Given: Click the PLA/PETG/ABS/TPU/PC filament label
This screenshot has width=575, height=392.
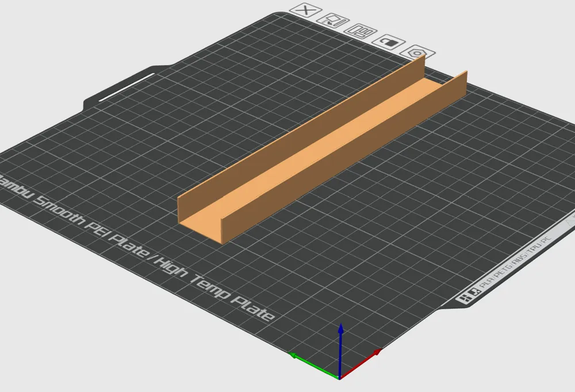Looking at the screenshot, I should coord(516,262).
